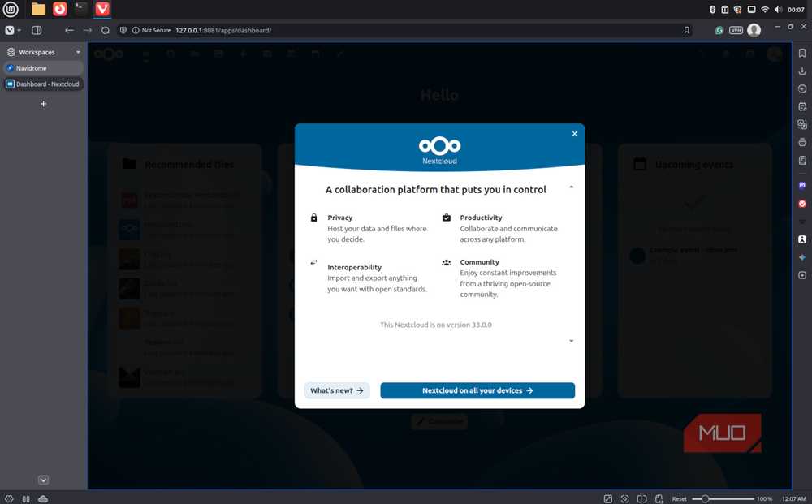This screenshot has width=812, height=504.
Task: Capture the page with camera icon
Action: [625, 499]
